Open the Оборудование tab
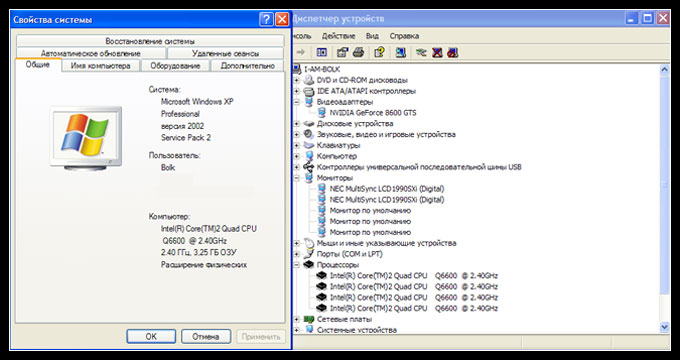Image resolution: width=680 pixels, height=360 pixels. [175, 66]
